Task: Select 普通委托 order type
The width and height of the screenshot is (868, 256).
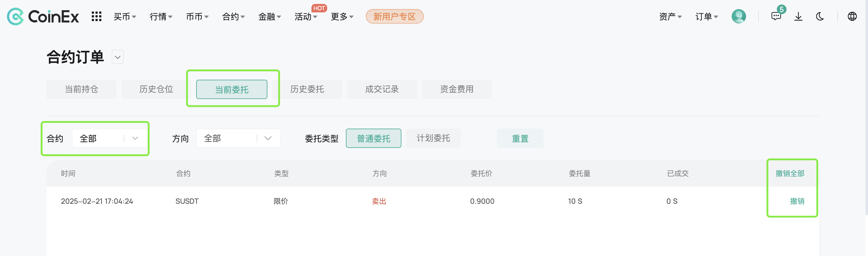Action: point(373,139)
